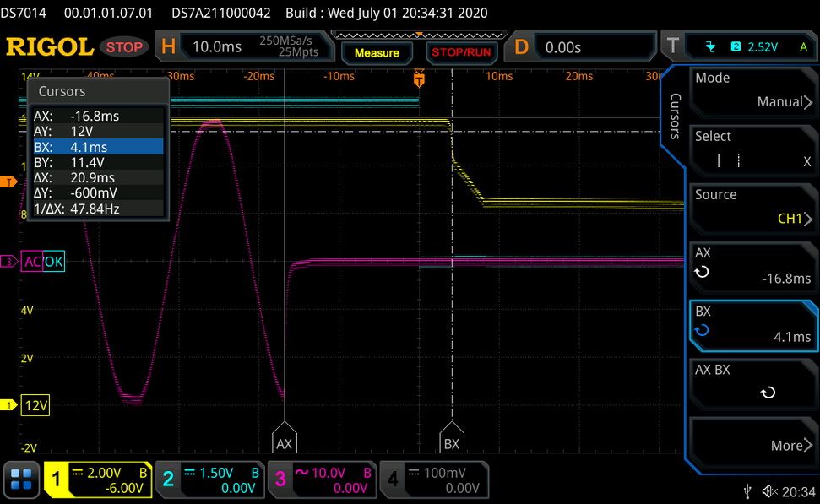Tap the AX BX rotary knob icon

[x=768, y=392]
